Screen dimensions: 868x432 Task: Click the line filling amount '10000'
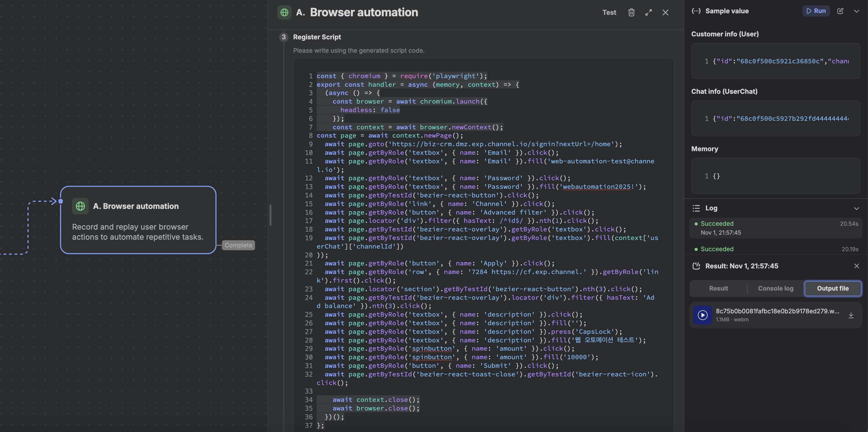click(x=461, y=357)
